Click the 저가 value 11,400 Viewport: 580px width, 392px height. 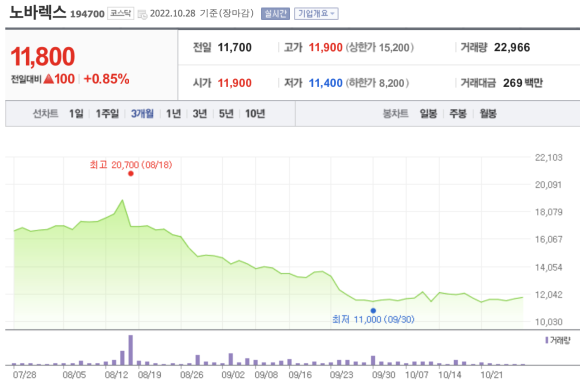326,83
